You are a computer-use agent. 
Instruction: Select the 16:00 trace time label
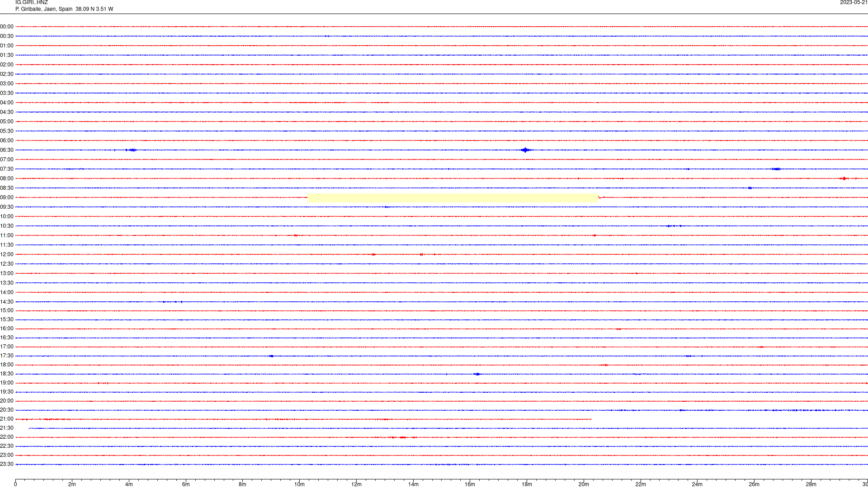[7, 328]
